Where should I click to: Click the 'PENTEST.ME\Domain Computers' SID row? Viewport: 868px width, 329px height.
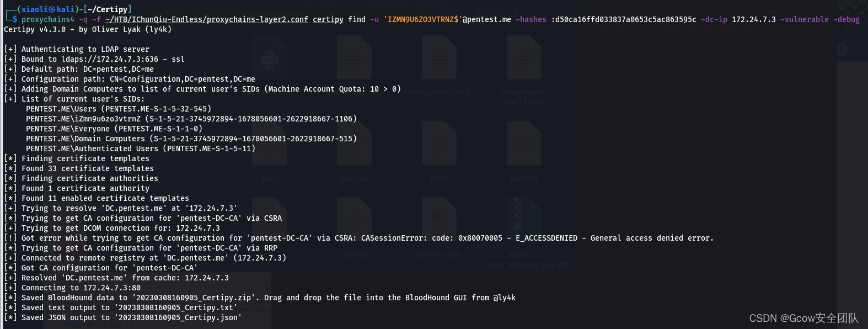pos(191,139)
